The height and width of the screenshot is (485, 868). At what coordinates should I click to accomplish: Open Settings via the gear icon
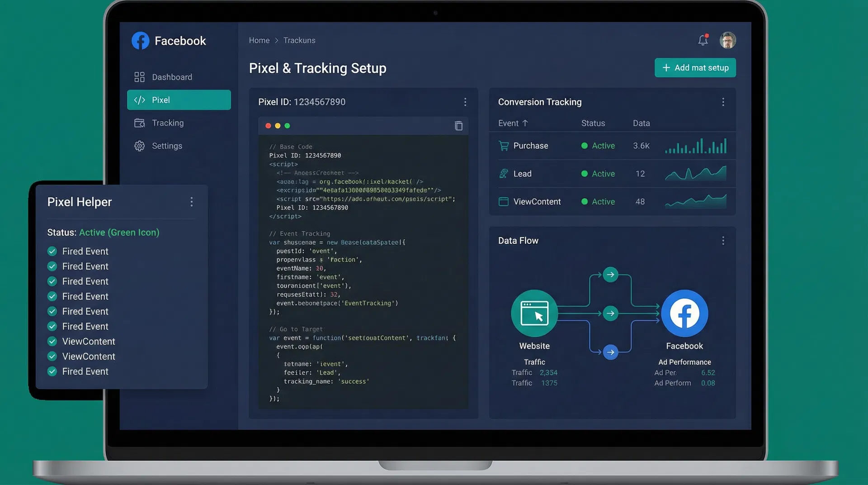pos(140,146)
